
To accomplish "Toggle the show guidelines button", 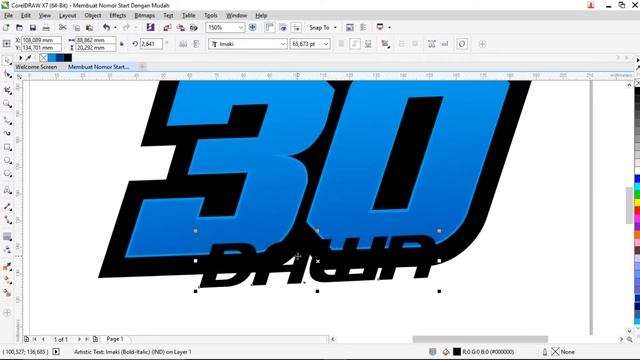I will point(296,27).
